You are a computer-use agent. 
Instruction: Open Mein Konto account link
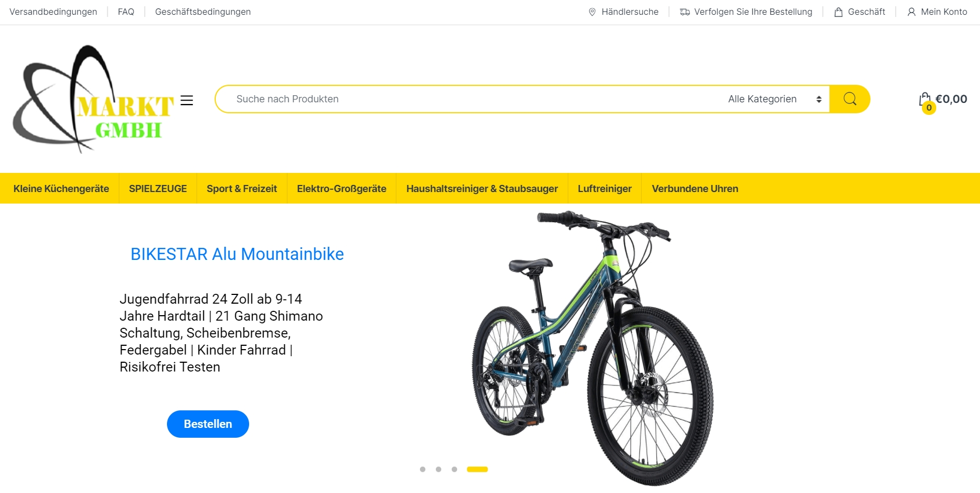coord(937,12)
